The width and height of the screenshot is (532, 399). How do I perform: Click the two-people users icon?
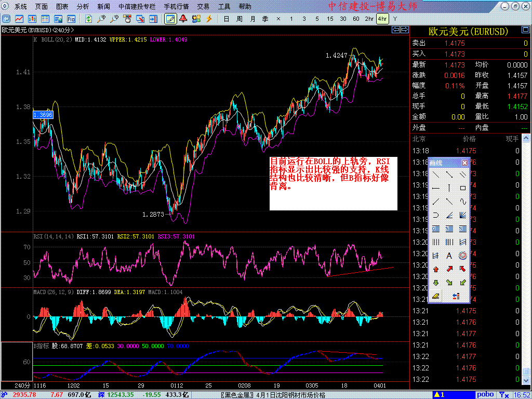(196, 19)
